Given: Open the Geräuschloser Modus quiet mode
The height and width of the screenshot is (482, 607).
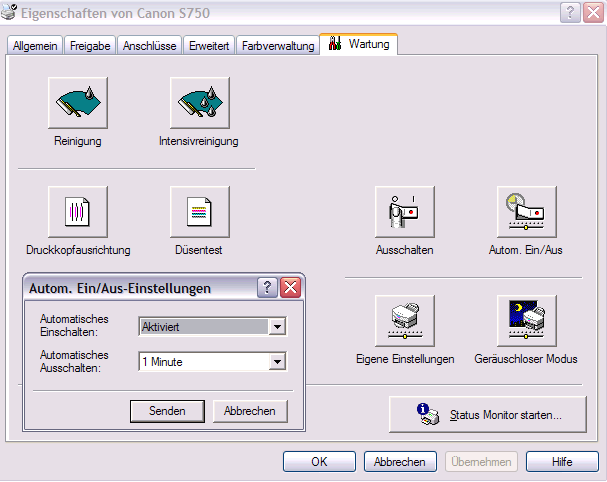Looking at the screenshot, I should 527,321.
